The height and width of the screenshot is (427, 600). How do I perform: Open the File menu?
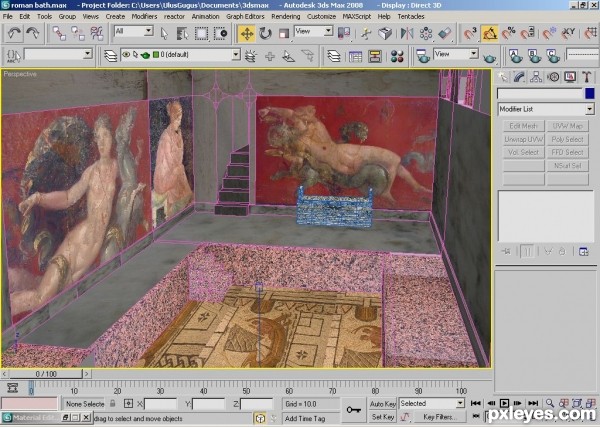(8, 16)
